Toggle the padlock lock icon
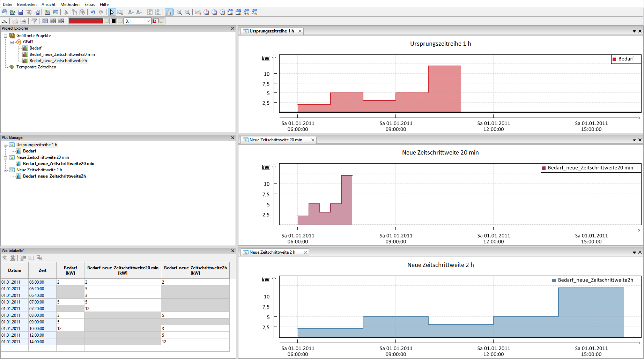644x359 pixels. click(169, 12)
